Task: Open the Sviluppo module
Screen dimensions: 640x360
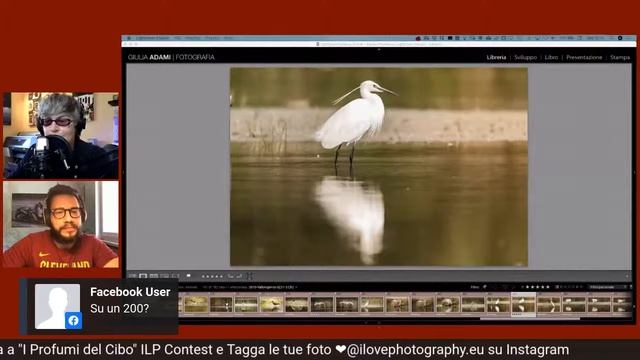Action: [x=525, y=58]
